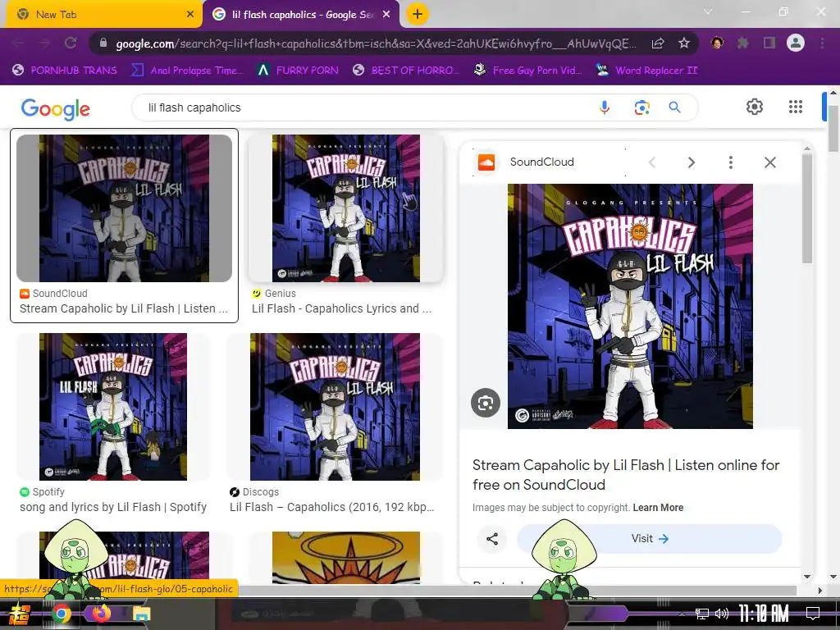Click the Lens icon on the preview image
Viewport: 840px width, 630px height.
pyautogui.click(x=486, y=403)
